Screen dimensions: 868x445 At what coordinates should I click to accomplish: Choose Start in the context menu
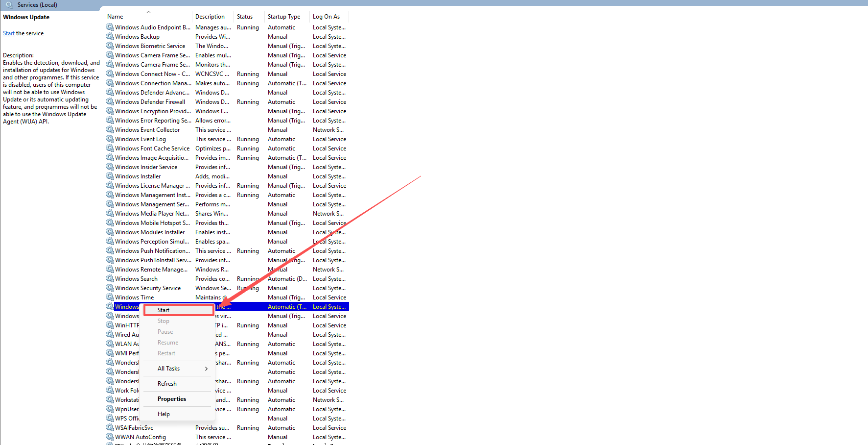pyautogui.click(x=164, y=310)
